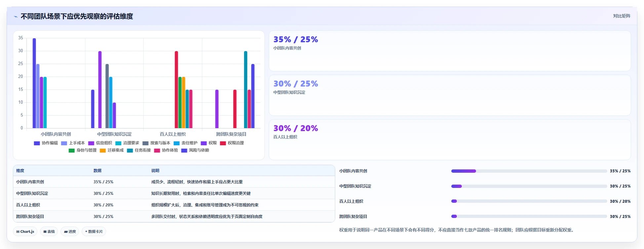Click the 跨团队复杂项目 x-axis label
Image resolution: width=644 pixels, height=249 pixels.
231,134
